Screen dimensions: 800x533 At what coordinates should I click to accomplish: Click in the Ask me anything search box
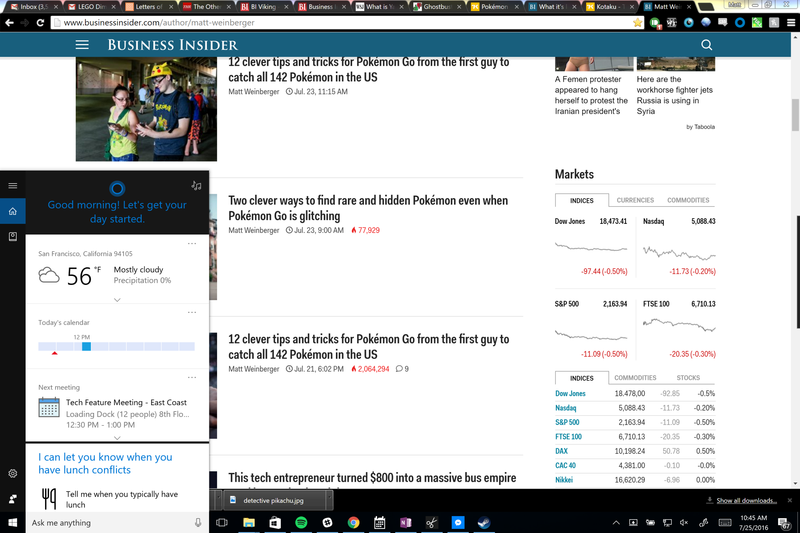(x=110, y=522)
